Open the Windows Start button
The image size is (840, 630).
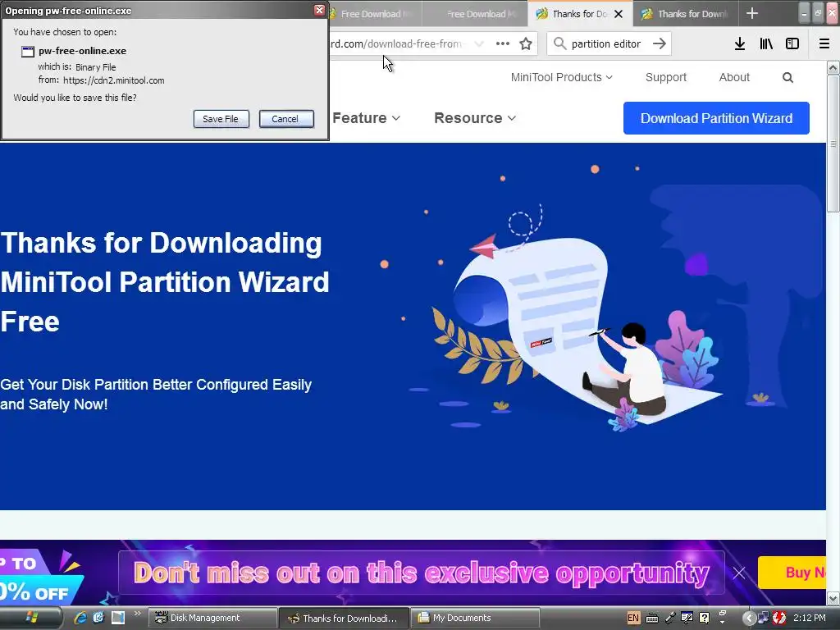[x=31, y=618]
